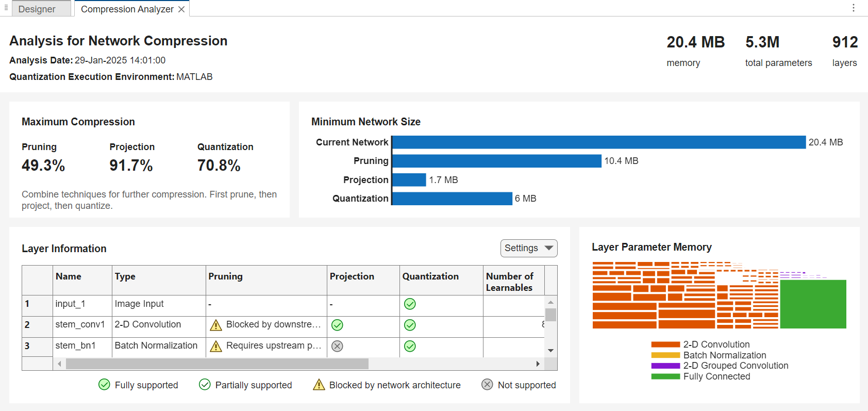Open the three-dot menu at top right
The height and width of the screenshot is (411, 868).
click(x=854, y=8)
